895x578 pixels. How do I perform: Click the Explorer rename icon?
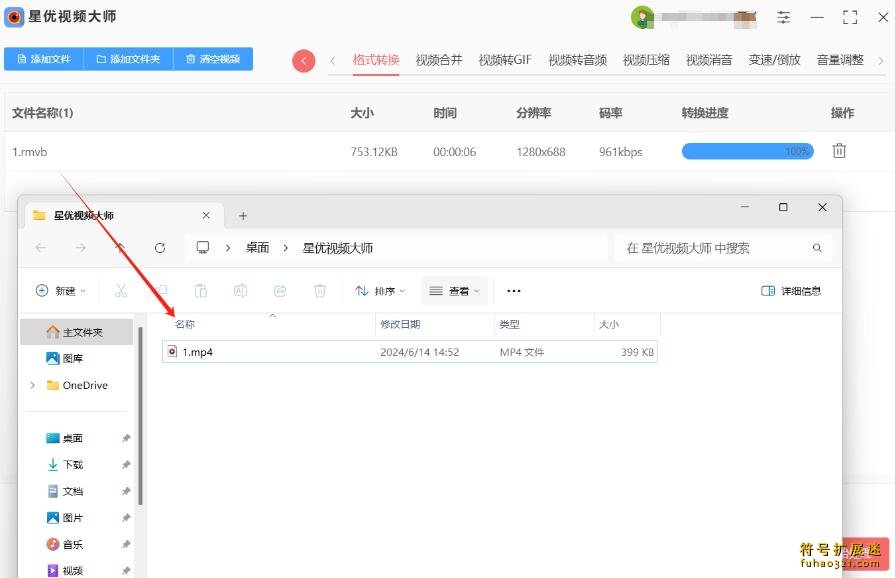(x=240, y=291)
